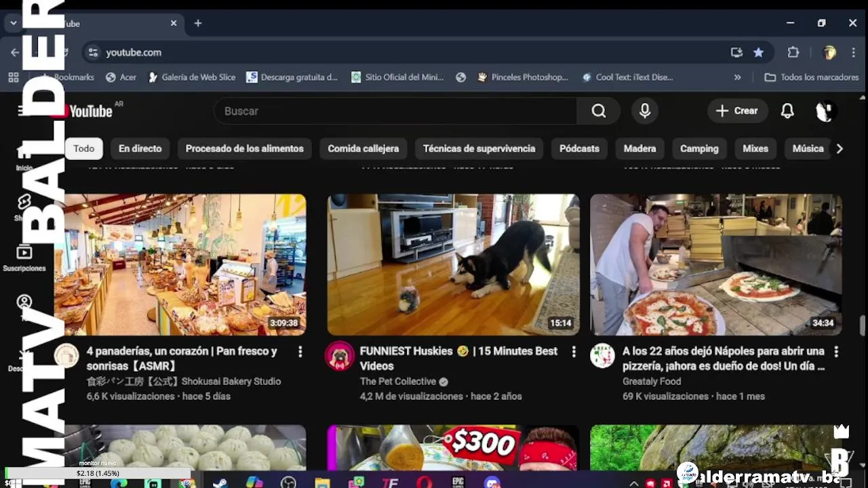The width and height of the screenshot is (868, 488).
Task: Select the Pódcasts chip
Action: [x=579, y=148]
